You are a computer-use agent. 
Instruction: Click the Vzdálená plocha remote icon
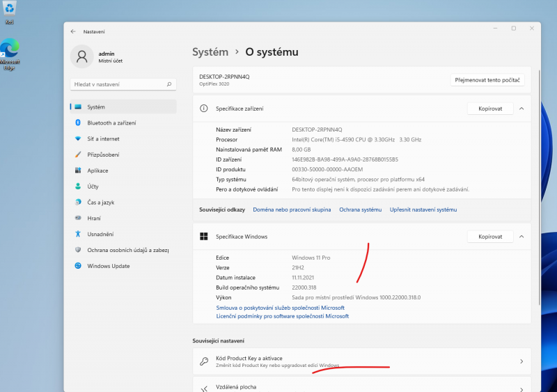point(204,389)
